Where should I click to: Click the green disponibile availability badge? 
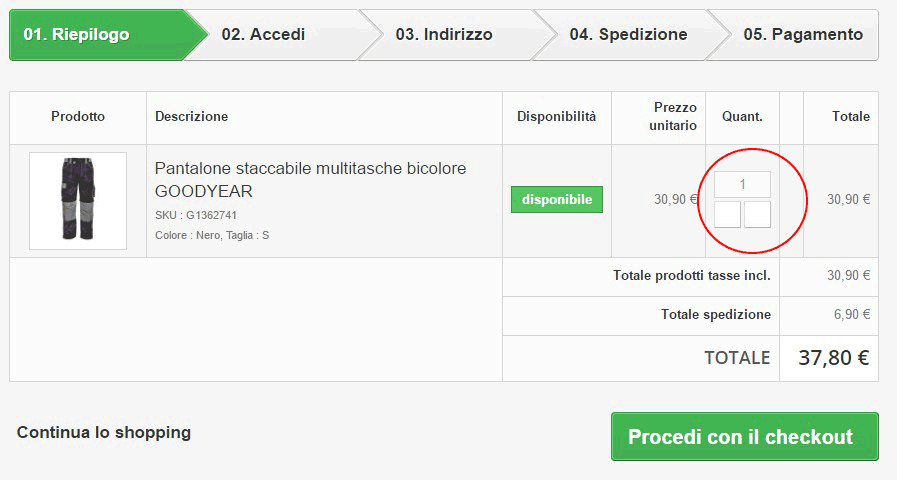click(556, 199)
